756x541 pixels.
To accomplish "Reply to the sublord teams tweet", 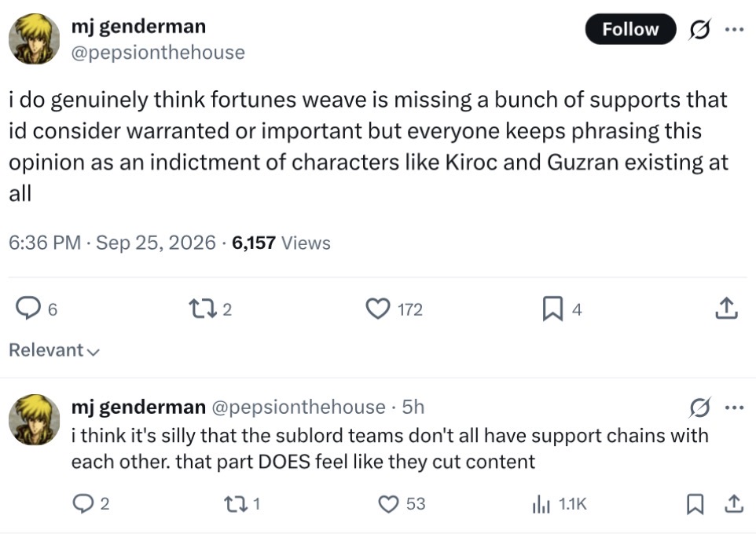I will point(91,503).
